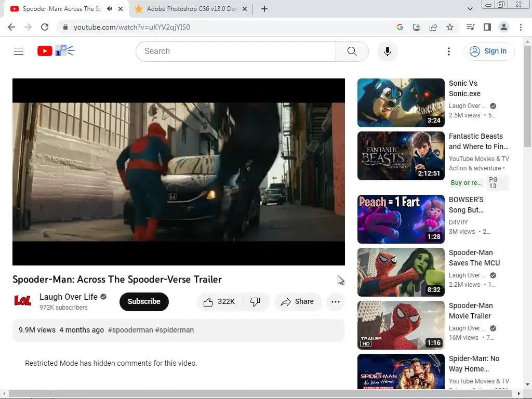This screenshot has width=532, height=399.
Task: Click Sonic Vs Sonic.exe video title
Action: coord(464,88)
